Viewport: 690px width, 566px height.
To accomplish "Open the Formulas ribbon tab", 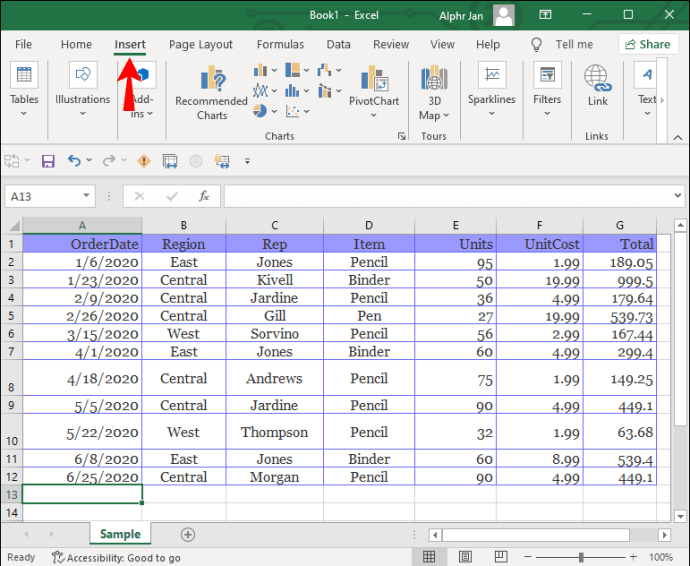I will tap(280, 44).
